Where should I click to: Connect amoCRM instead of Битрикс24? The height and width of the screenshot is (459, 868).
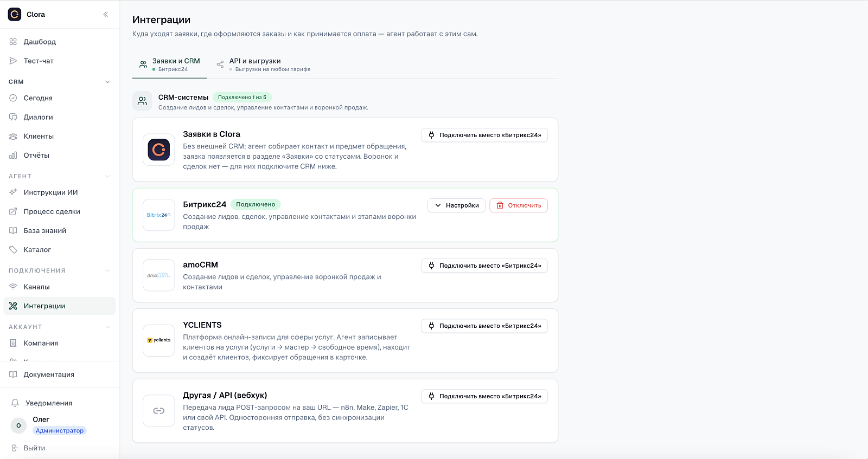[484, 266]
